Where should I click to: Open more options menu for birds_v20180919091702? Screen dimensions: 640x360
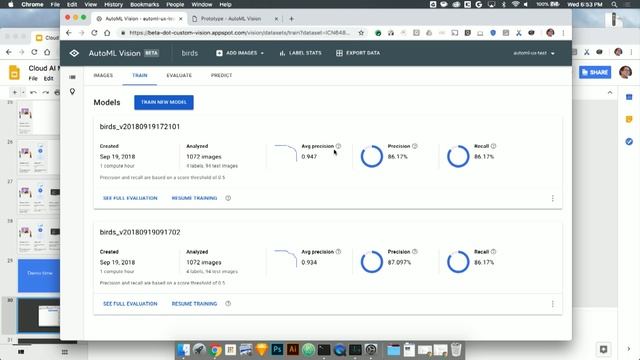tap(553, 304)
